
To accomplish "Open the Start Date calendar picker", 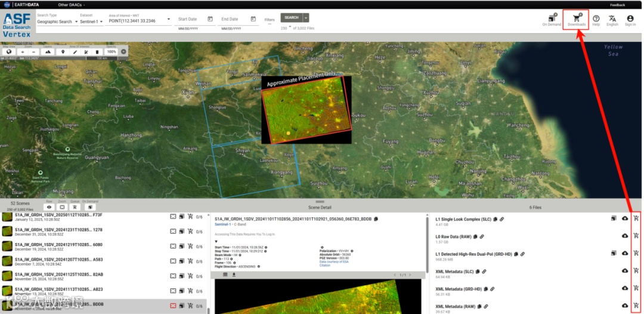I will 210,19.
